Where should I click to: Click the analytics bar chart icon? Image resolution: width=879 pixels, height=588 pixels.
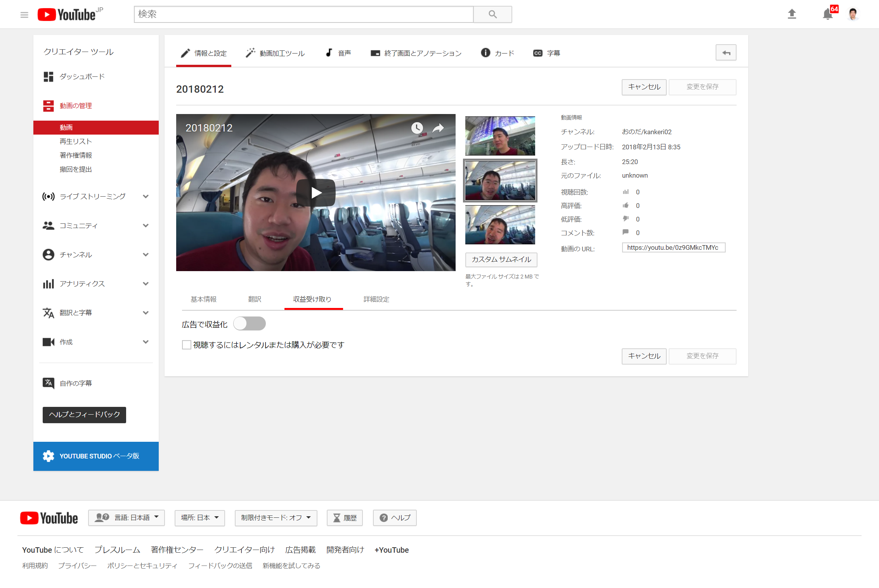click(x=49, y=284)
